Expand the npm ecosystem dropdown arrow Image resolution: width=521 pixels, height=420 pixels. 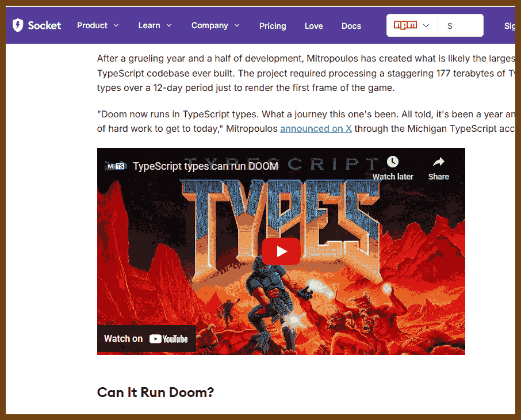[426, 26]
